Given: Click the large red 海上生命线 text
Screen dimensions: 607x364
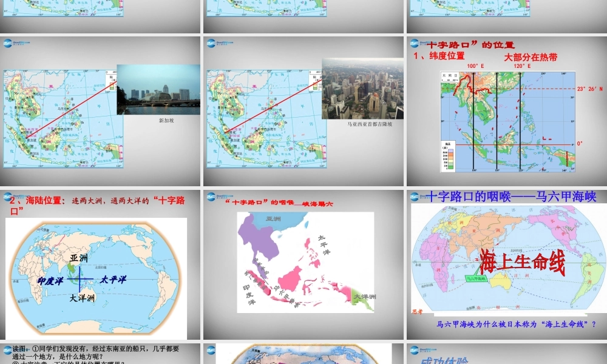Looking at the screenshot, I should coord(522,263).
